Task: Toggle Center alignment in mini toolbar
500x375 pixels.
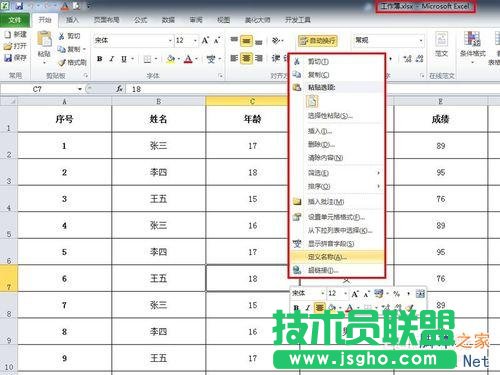Action: coord(320,307)
